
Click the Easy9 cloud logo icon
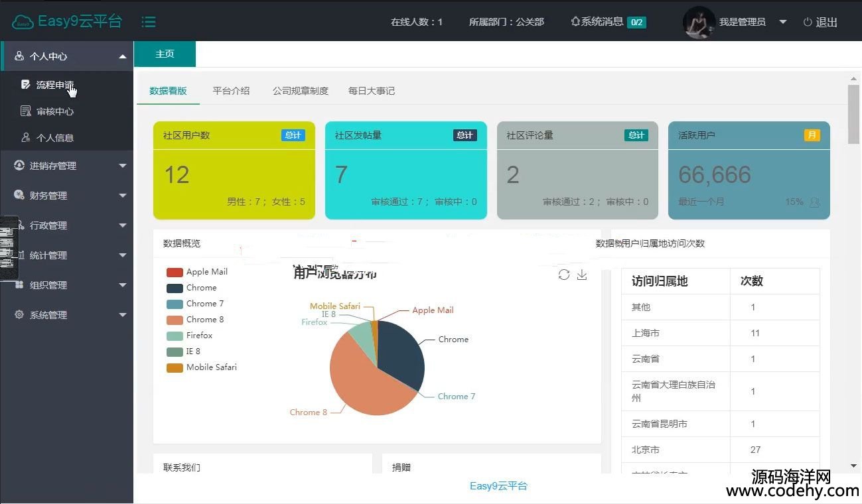[23, 22]
